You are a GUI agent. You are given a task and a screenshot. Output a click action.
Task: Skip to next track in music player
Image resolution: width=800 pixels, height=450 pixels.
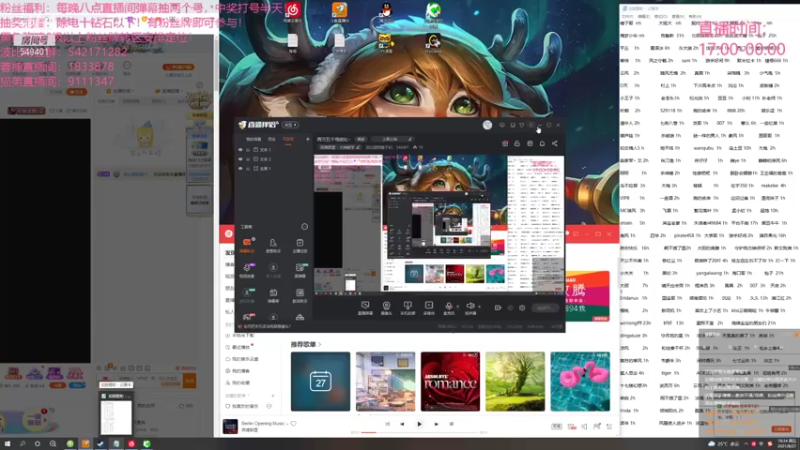tap(436, 424)
